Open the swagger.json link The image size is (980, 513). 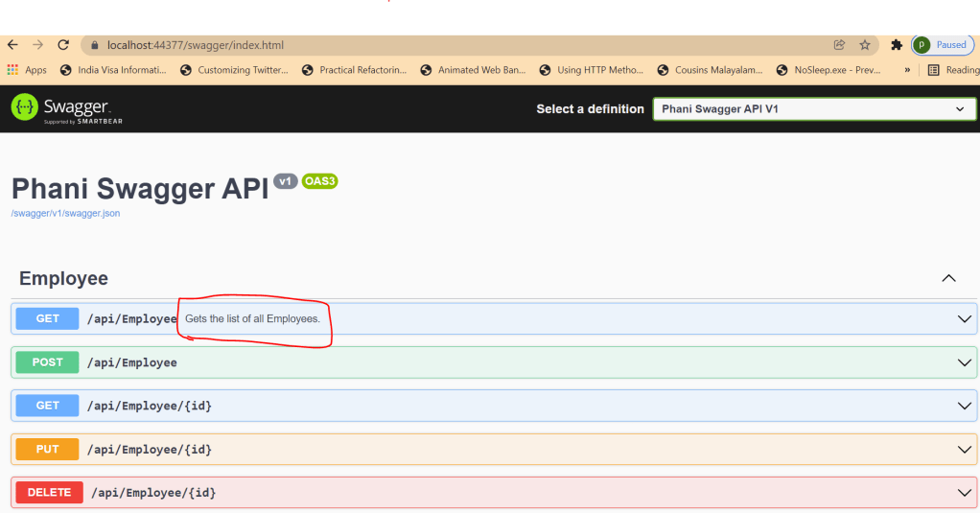[x=65, y=213]
